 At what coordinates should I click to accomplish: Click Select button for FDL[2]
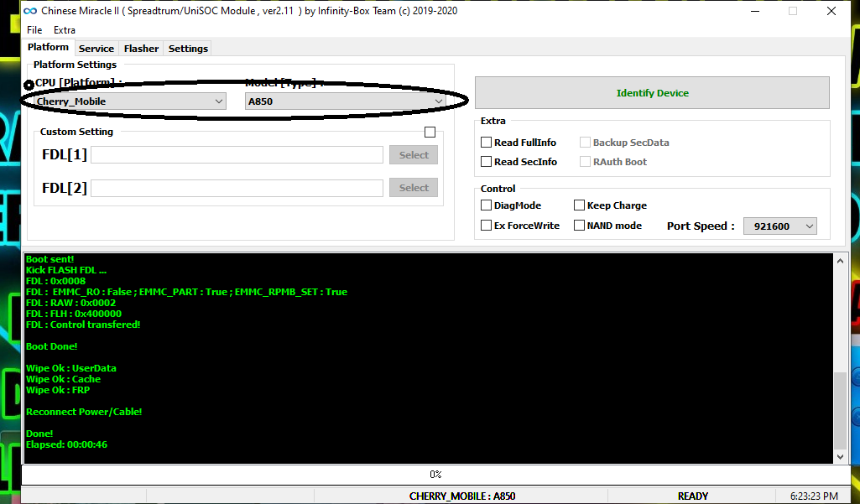(414, 188)
